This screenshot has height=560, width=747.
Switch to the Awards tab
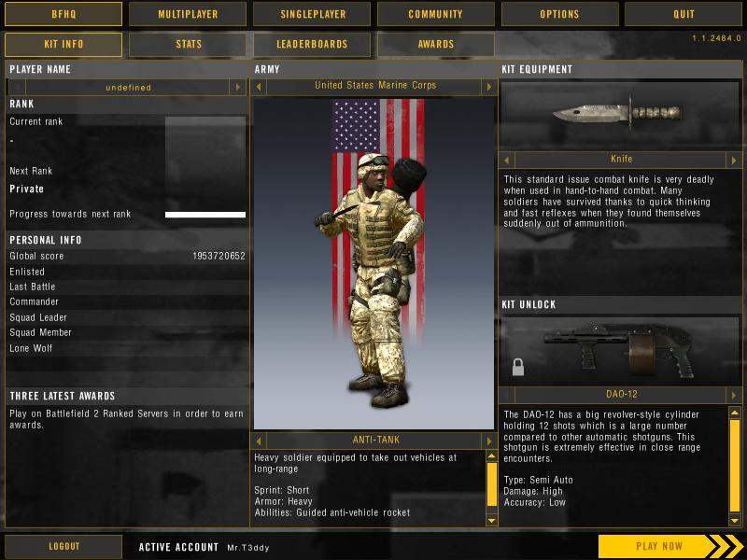[x=435, y=44]
